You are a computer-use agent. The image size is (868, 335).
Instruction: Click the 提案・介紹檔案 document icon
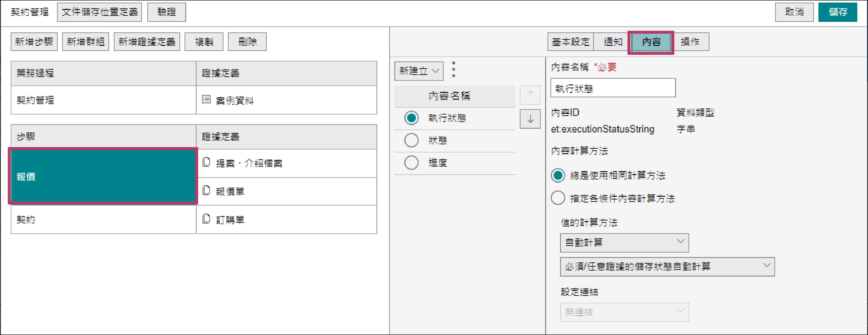[206, 162]
